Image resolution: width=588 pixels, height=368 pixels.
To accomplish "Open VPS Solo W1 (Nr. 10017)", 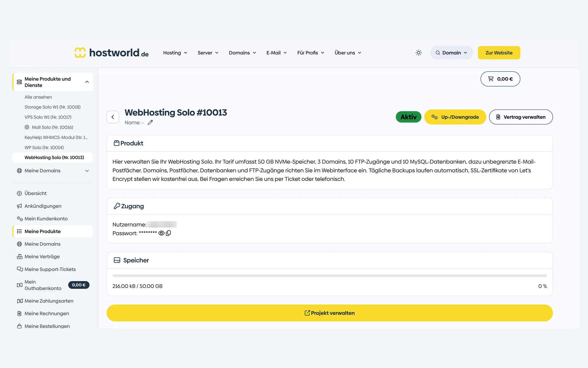I will click(48, 117).
